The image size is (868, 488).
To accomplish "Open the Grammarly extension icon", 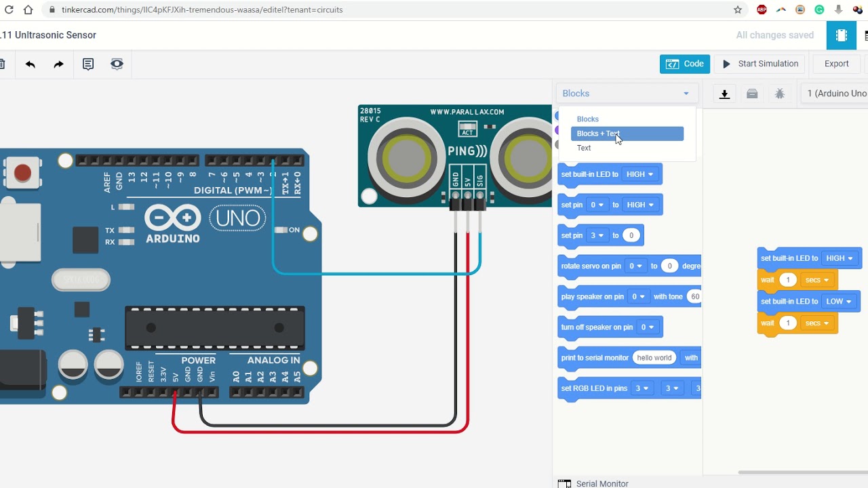I will 819,9.
